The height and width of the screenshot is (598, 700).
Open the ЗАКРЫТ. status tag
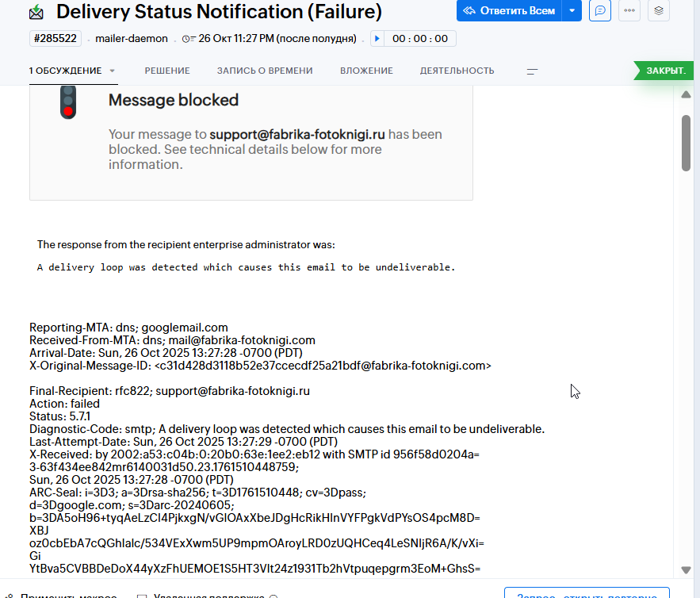click(x=664, y=71)
